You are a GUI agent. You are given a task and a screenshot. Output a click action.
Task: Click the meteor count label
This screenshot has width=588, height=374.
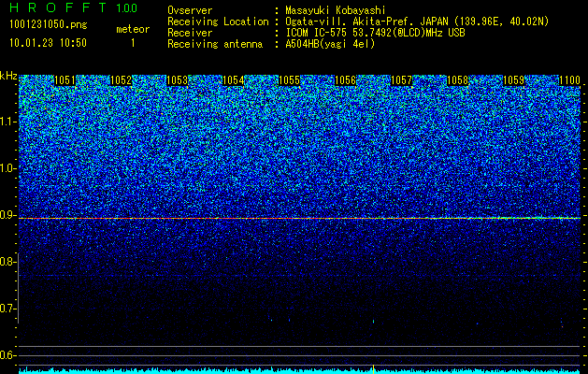tap(133, 29)
